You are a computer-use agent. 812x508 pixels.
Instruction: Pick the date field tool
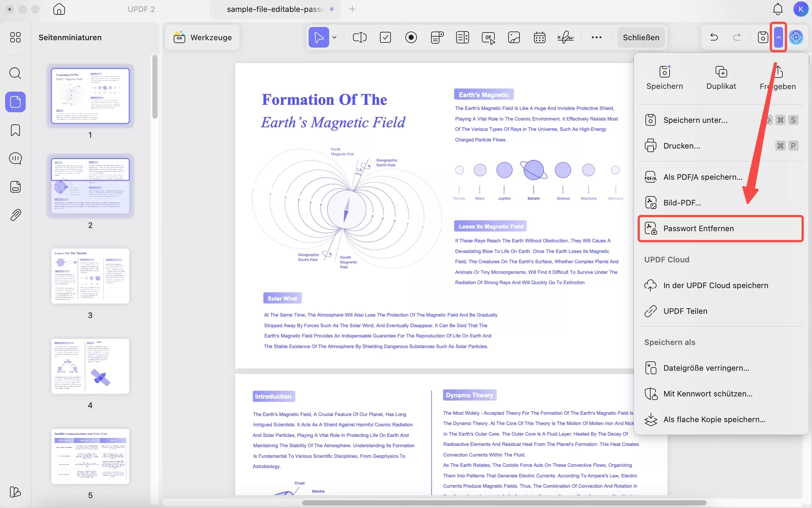539,37
